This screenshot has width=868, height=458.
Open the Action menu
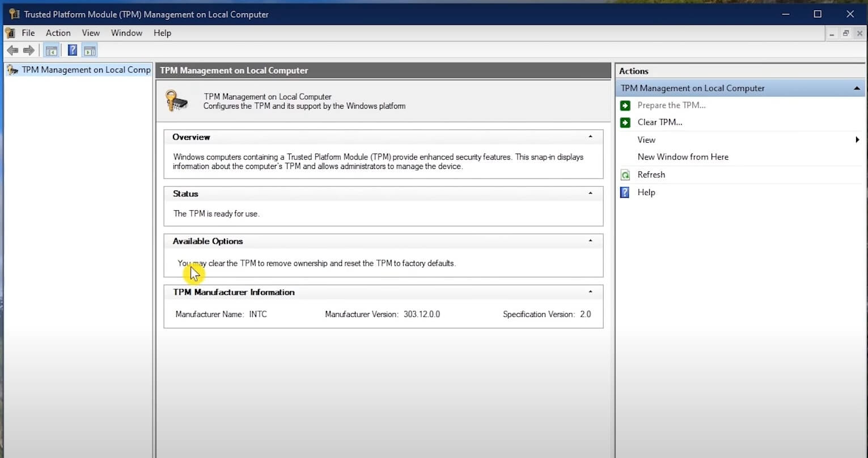tap(58, 33)
